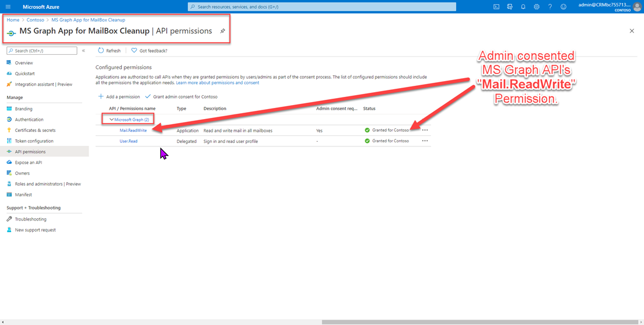644x325 pixels.
Task: Open more options for Mail.ReadWrite row
Action: tap(425, 130)
